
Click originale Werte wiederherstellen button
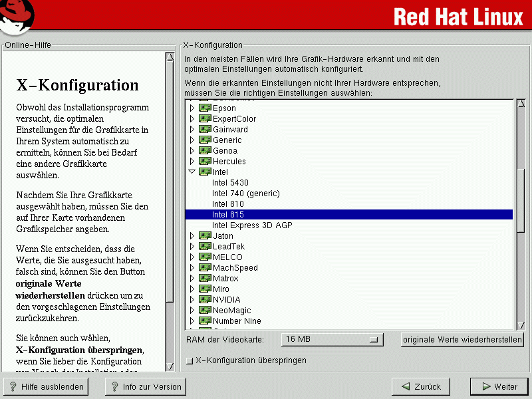(x=462, y=339)
